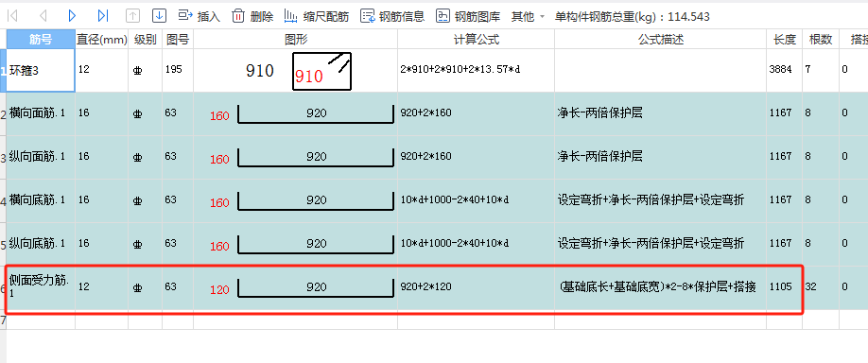
Task: Select 横向面筋.1 description 净长-两倍保护层
Action: (600, 112)
